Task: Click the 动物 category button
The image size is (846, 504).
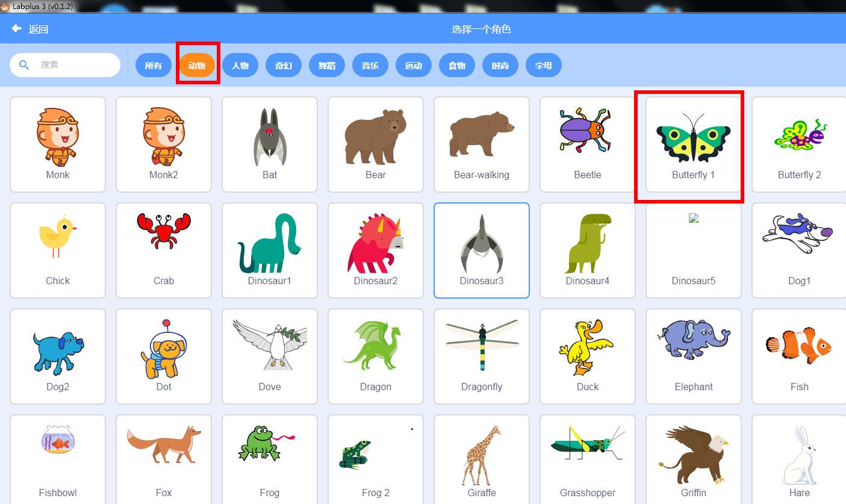Action: tap(197, 65)
